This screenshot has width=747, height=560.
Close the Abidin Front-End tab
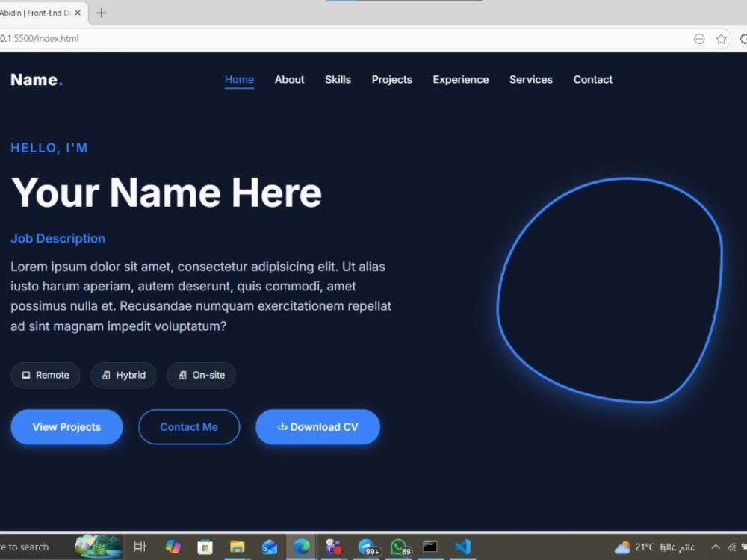pyautogui.click(x=78, y=13)
